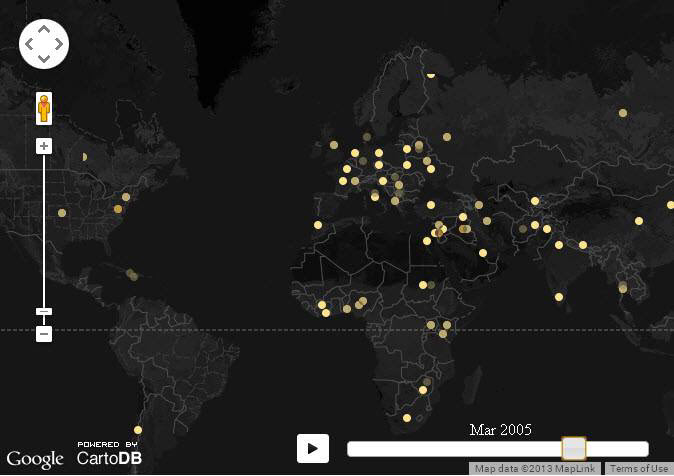Click the far left end of the timeline track

click(x=351, y=449)
